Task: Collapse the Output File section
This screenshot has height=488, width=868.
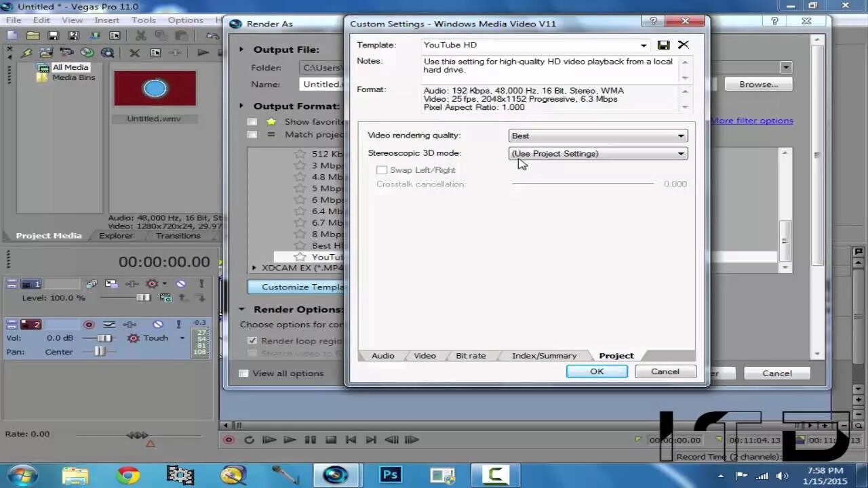Action: 241,49
